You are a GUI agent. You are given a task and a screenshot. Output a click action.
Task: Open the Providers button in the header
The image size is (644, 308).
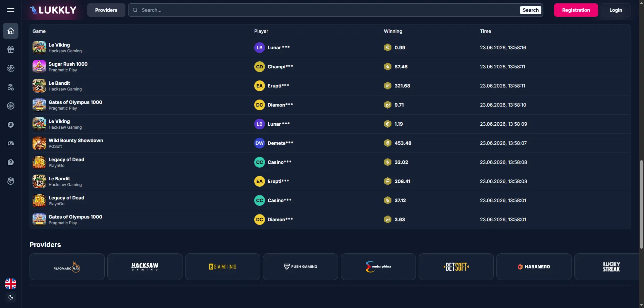click(x=106, y=10)
